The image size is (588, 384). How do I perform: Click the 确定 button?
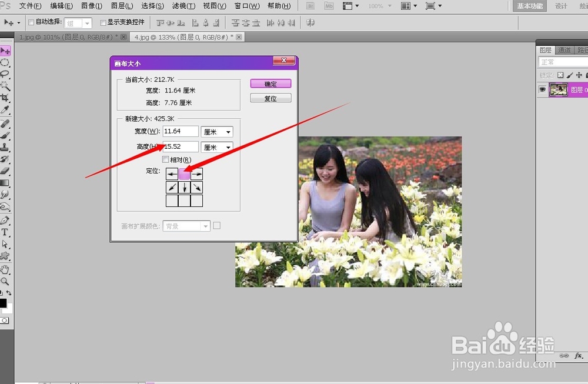(x=270, y=84)
